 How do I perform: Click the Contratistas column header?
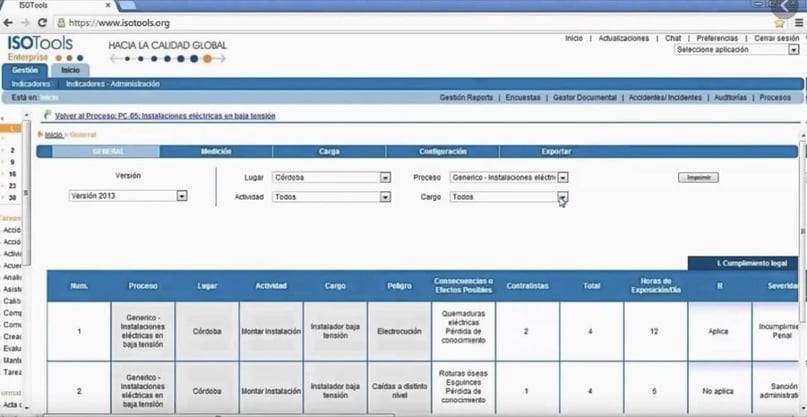point(527,286)
